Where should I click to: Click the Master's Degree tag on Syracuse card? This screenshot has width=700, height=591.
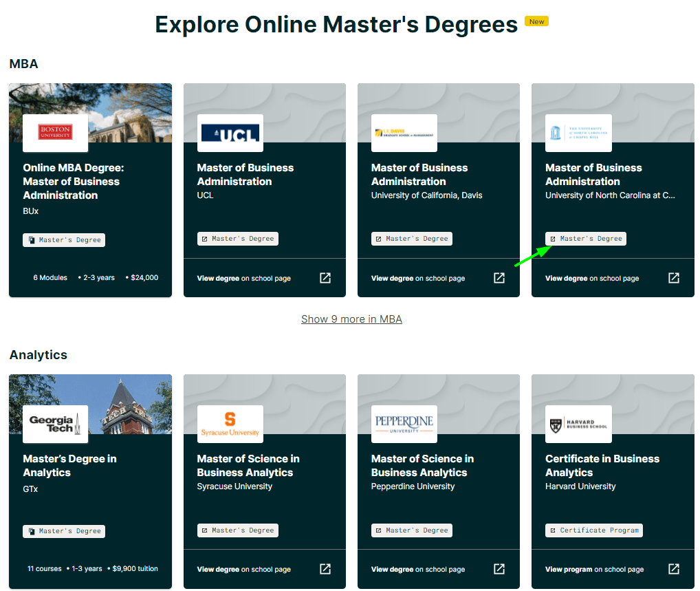point(237,530)
